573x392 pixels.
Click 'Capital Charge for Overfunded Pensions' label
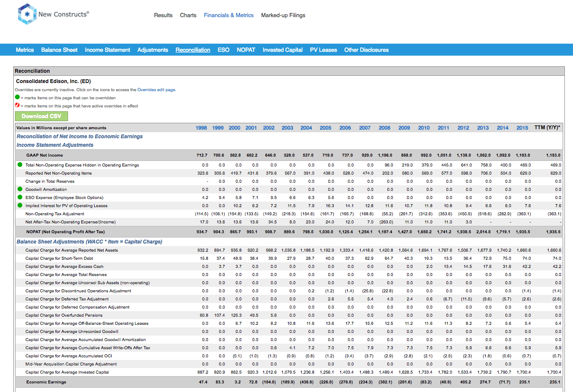[x=64, y=315]
